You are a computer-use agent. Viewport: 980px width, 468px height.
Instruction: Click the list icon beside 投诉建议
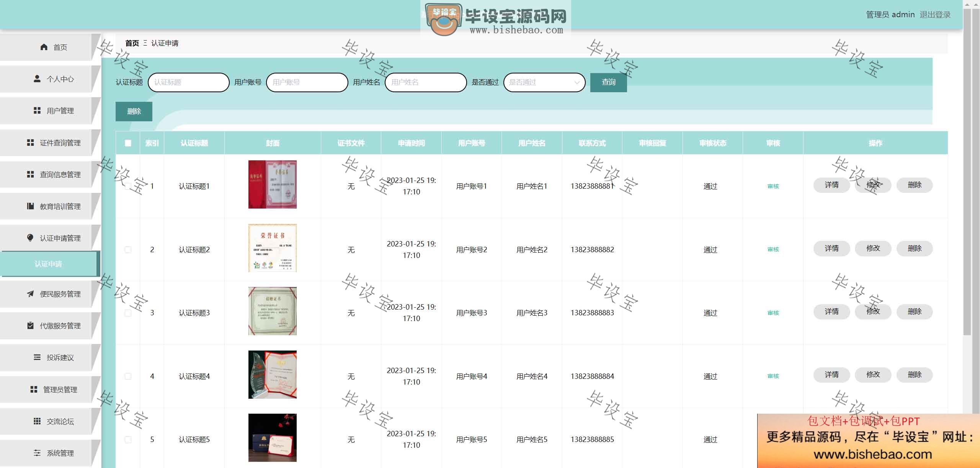click(37, 357)
